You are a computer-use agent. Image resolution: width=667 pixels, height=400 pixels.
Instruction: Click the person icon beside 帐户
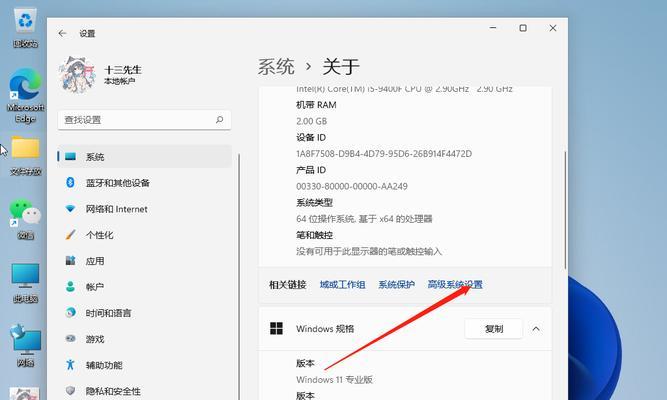click(70, 286)
